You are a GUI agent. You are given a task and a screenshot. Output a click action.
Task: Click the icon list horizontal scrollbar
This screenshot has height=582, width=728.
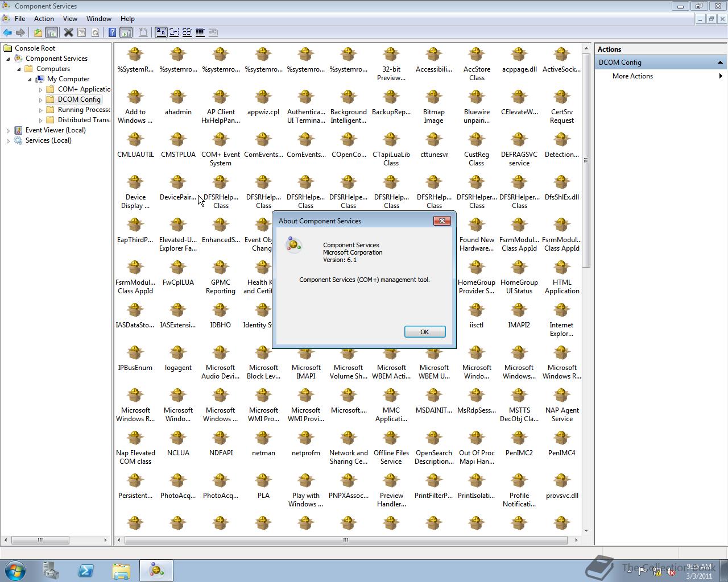(x=346, y=540)
